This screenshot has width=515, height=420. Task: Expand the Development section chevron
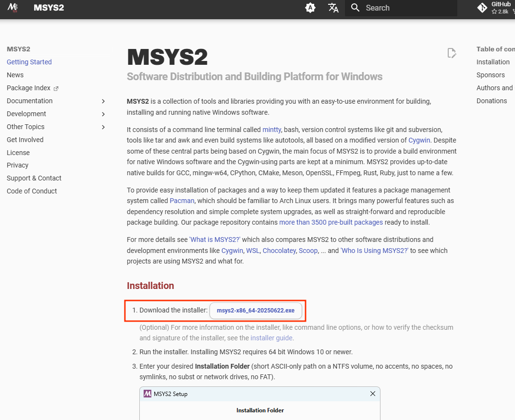tap(103, 114)
